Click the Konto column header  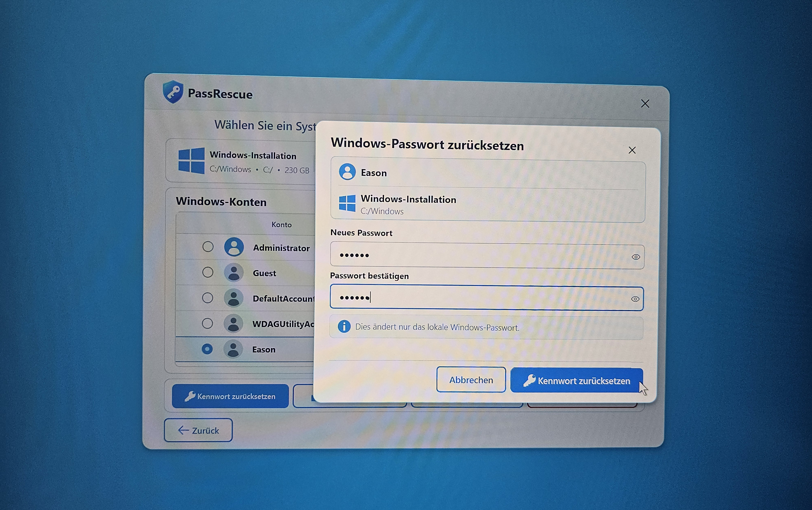(x=282, y=225)
